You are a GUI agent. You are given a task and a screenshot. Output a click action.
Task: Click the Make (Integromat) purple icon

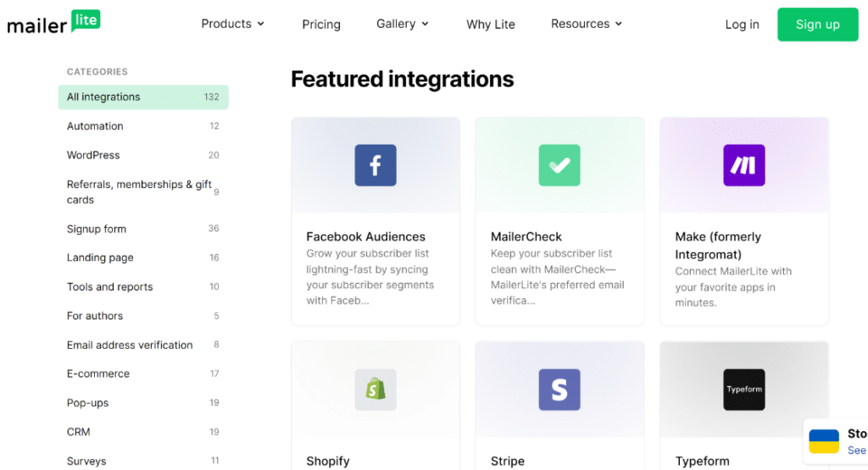click(x=744, y=165)
